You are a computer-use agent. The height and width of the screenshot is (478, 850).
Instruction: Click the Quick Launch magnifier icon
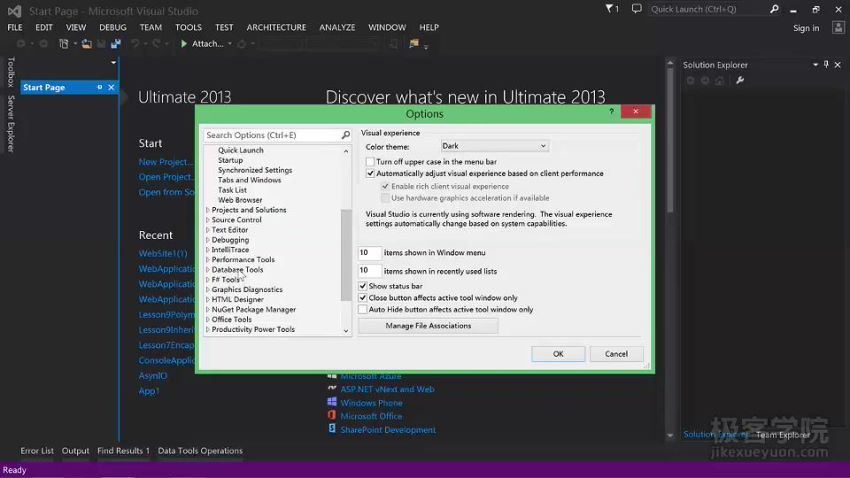(774, 9)
